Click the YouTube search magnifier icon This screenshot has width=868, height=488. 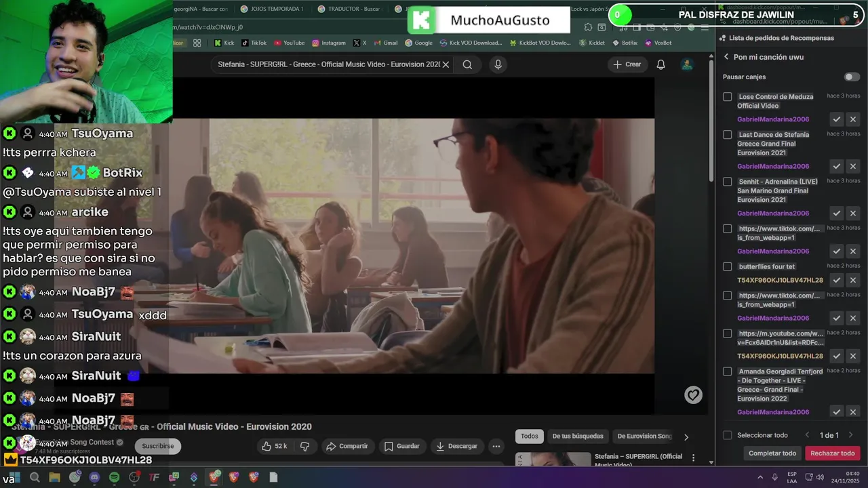(467, 64)
